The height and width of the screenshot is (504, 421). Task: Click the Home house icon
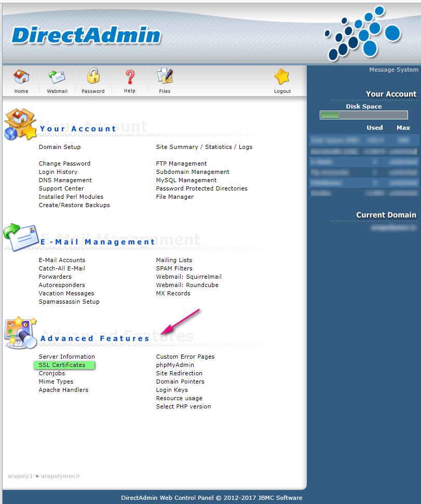pyautogui.click(x=21, y=77)
